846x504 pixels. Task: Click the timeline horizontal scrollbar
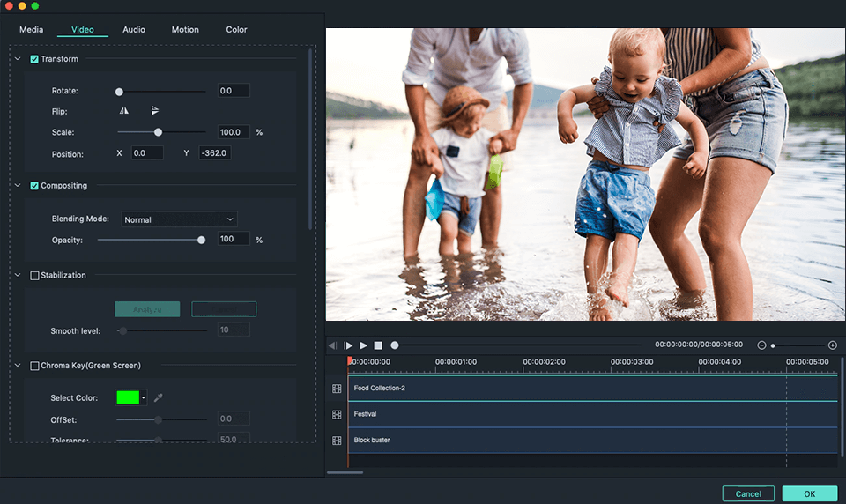click(345, 472)
